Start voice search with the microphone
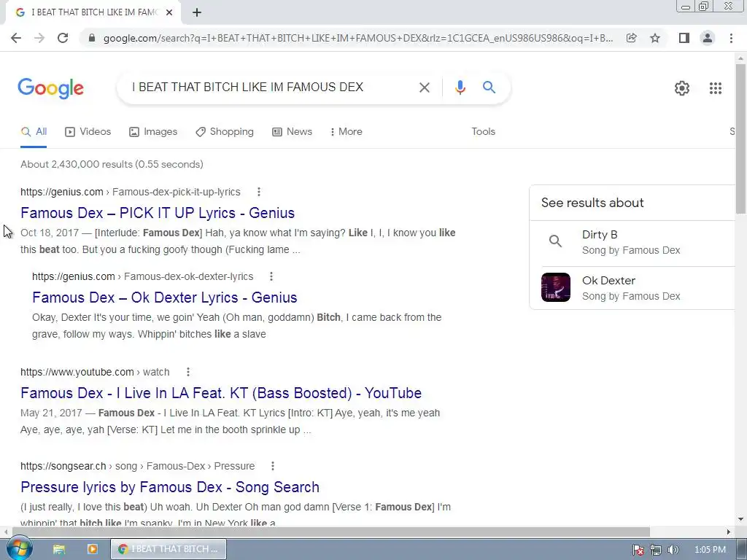Screen dimensions: 747x560 [460, 87]
